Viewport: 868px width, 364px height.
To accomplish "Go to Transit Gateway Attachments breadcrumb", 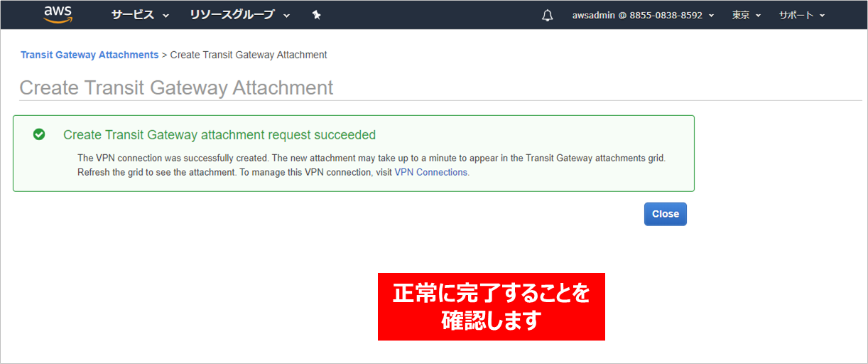I will [x=89, y=55].
